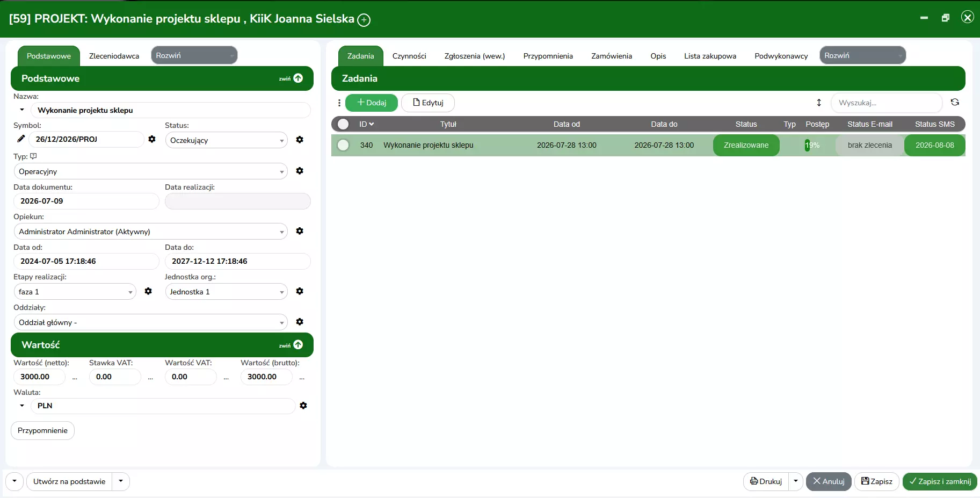
Task: Click Zapisz i zamknij button
Action: [x=940, y=481]
